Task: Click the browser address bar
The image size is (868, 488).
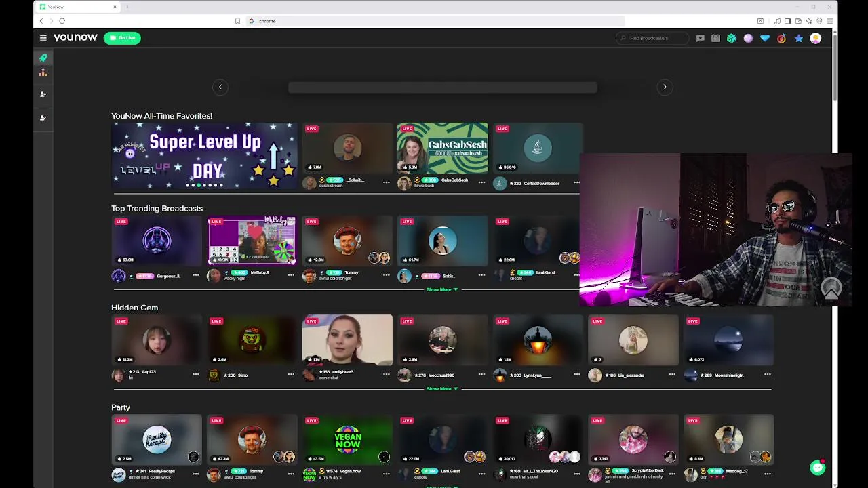Action: point(434,21)
